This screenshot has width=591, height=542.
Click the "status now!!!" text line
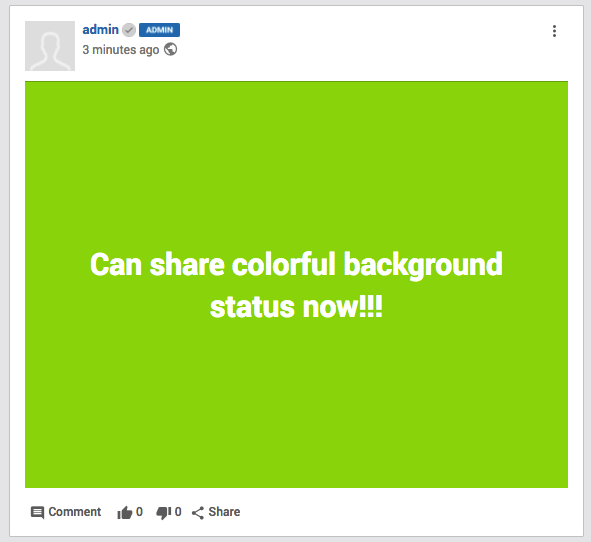point(296,307)
